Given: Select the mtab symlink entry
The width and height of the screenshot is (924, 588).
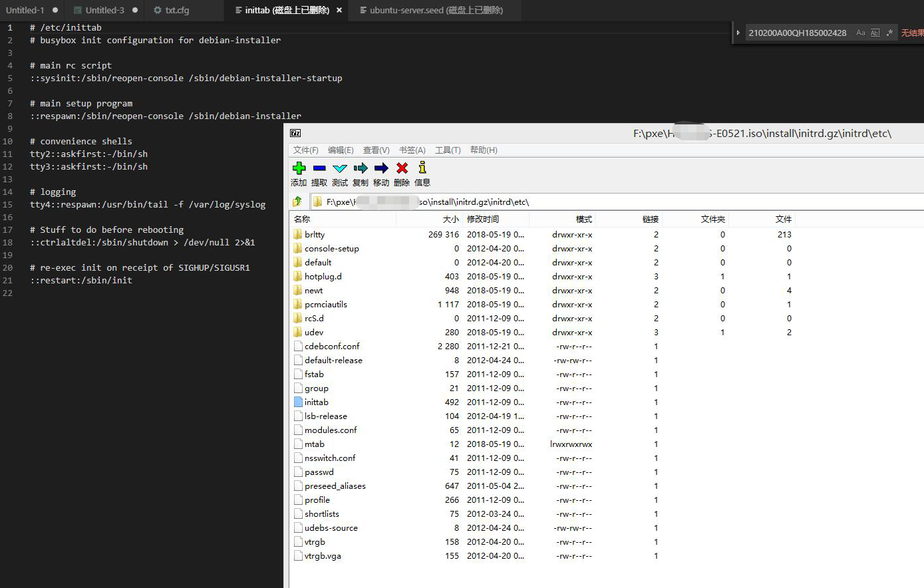Looking at the screenshot, I should [315, 444].
